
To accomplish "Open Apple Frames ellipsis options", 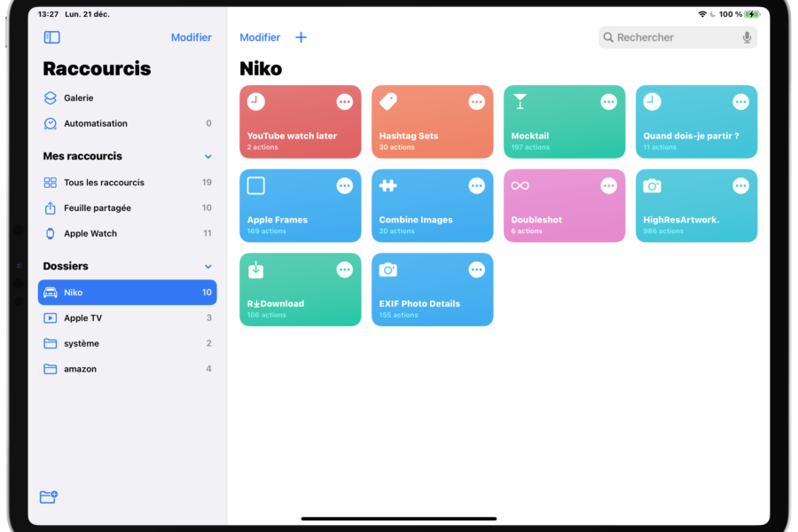I will (345, 186).
